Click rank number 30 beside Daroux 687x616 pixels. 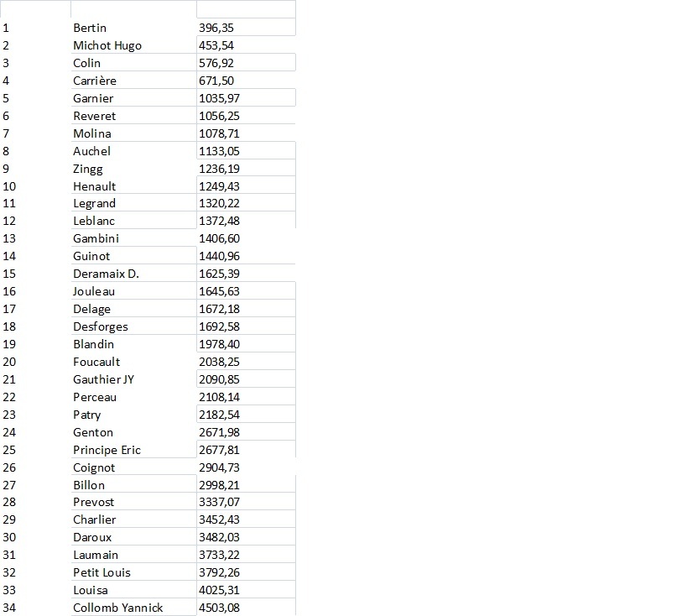pyautogui.click(x=10, y=537)
